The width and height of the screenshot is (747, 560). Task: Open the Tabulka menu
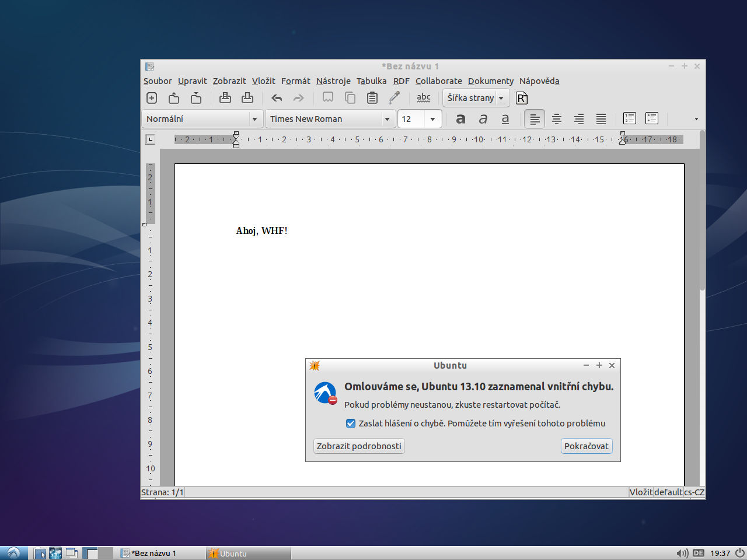click(372, 81)
